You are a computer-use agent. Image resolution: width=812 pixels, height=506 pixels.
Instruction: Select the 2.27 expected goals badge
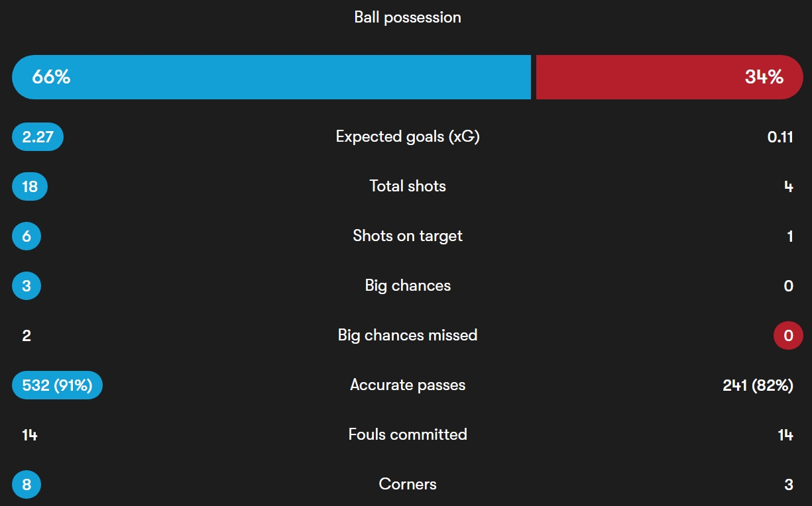click(x=38, y=137)
